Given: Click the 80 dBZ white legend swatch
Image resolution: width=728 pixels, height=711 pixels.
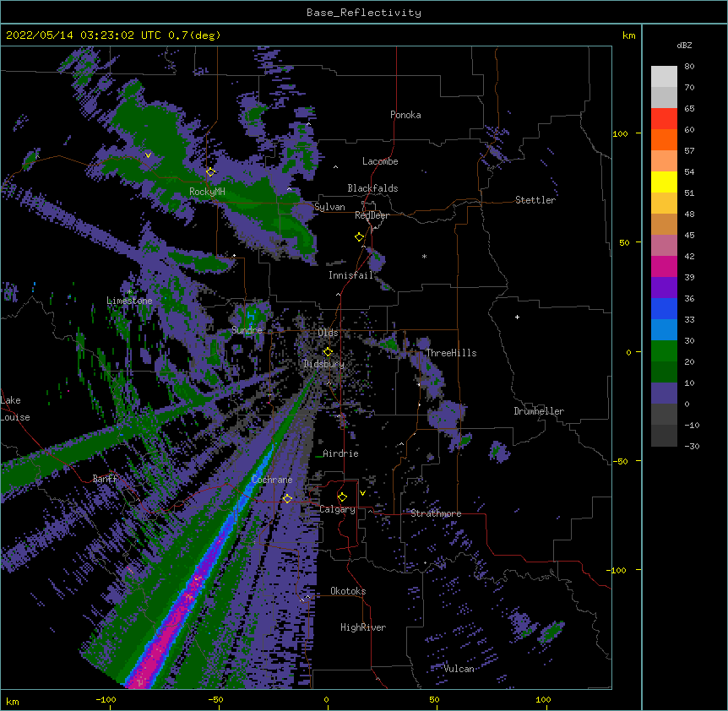Looking at the screenshot, I should [x=664, y=77].
